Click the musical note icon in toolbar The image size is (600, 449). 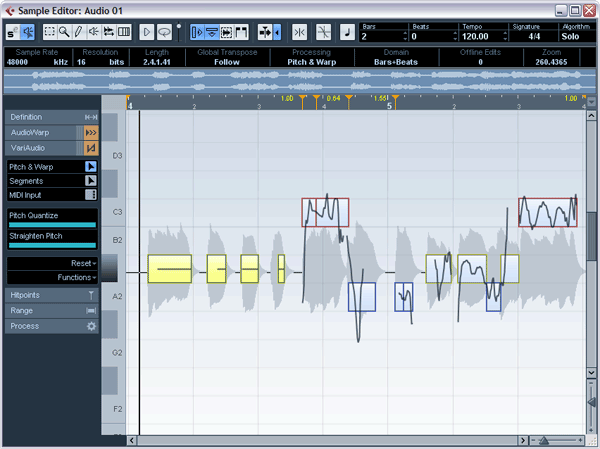click(346, 32)
